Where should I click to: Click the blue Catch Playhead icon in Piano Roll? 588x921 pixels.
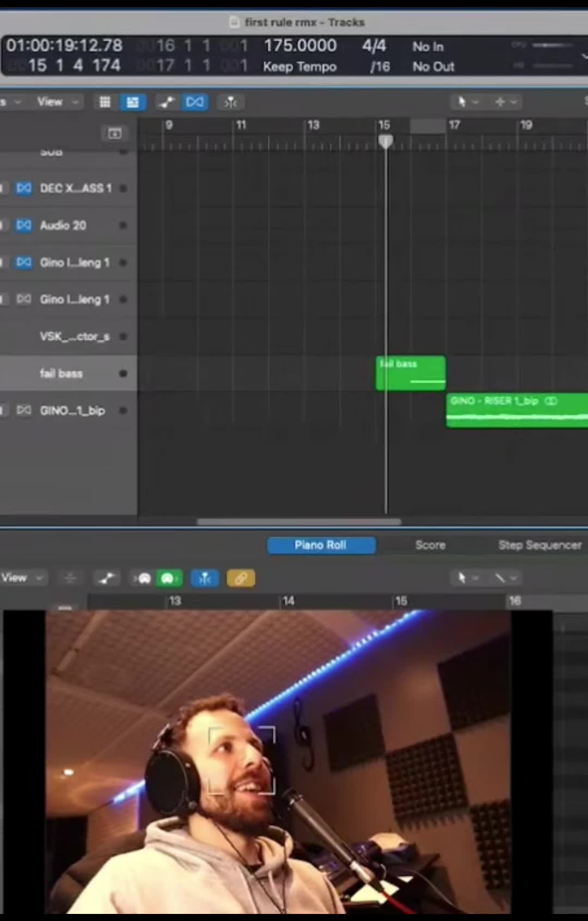coord(205,578)
